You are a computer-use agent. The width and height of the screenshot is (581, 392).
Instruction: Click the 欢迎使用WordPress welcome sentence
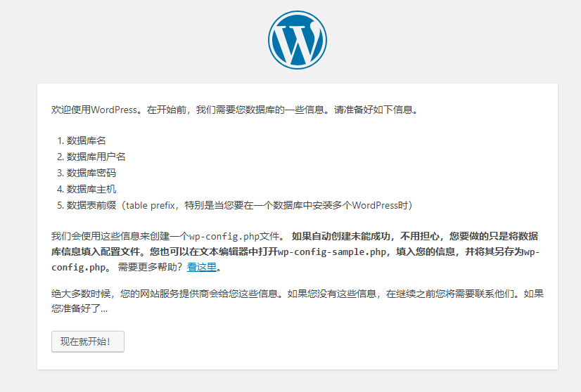tap(235, 110)
